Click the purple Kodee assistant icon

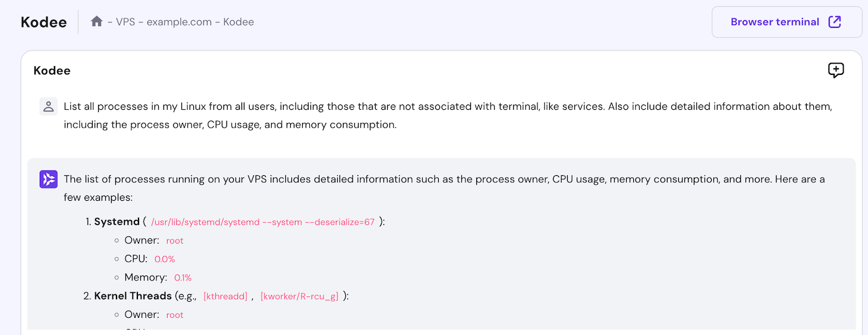[x=48, y=179]
